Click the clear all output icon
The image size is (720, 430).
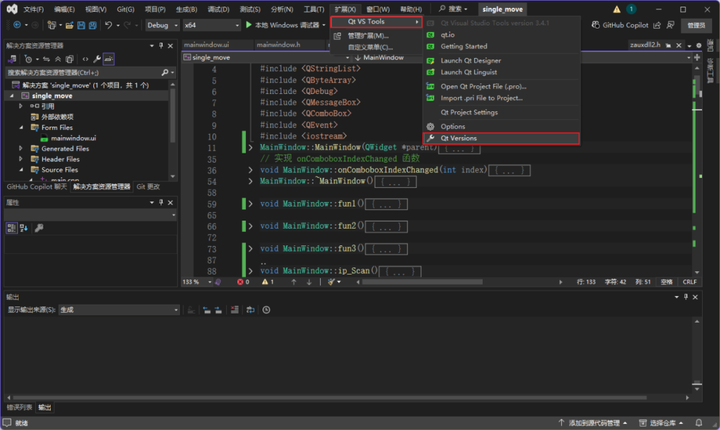[235, 310]
